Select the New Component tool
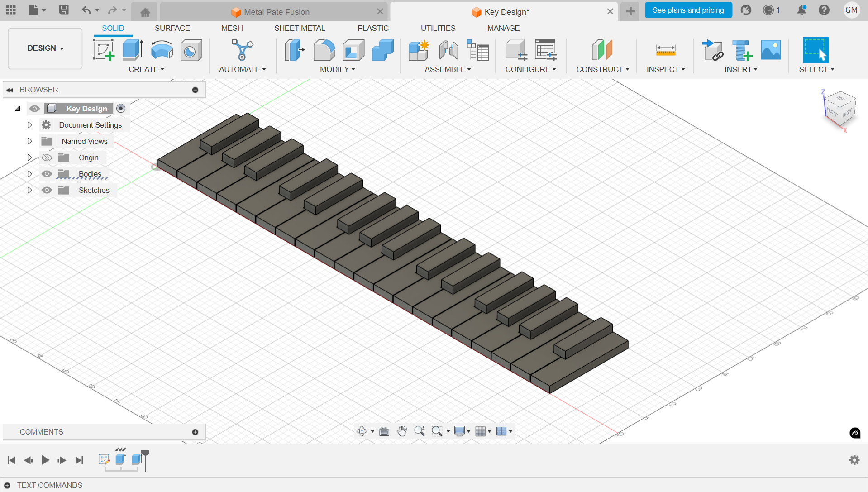Screen dimensions: 868x492 [419, 50]
